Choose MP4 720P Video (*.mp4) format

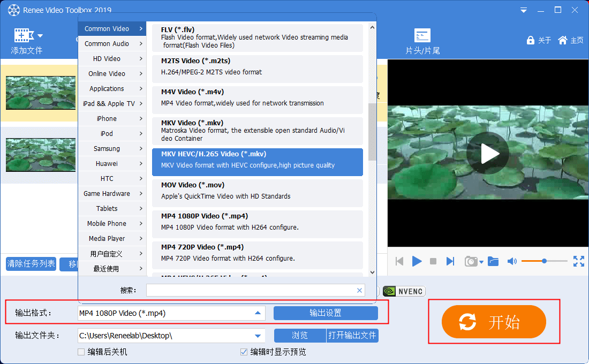click(258, 255)
